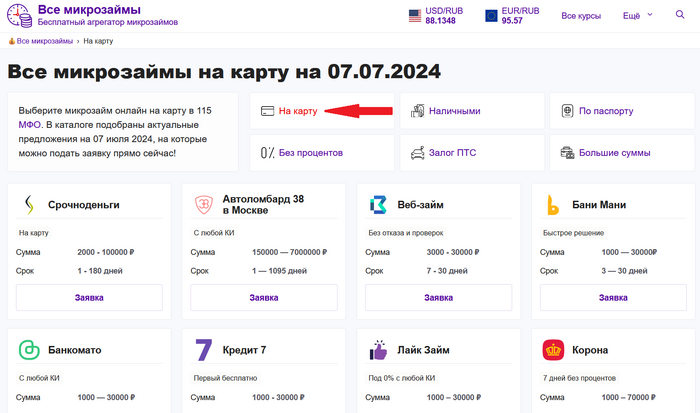700x413 pixels.
Task: Click Заявка button for Срочноденьги
Action: point(89,297)
